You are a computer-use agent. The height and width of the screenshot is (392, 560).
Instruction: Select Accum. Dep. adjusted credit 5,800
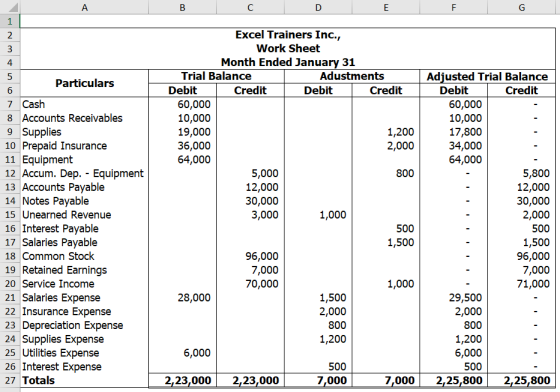[x=521, y=174]
